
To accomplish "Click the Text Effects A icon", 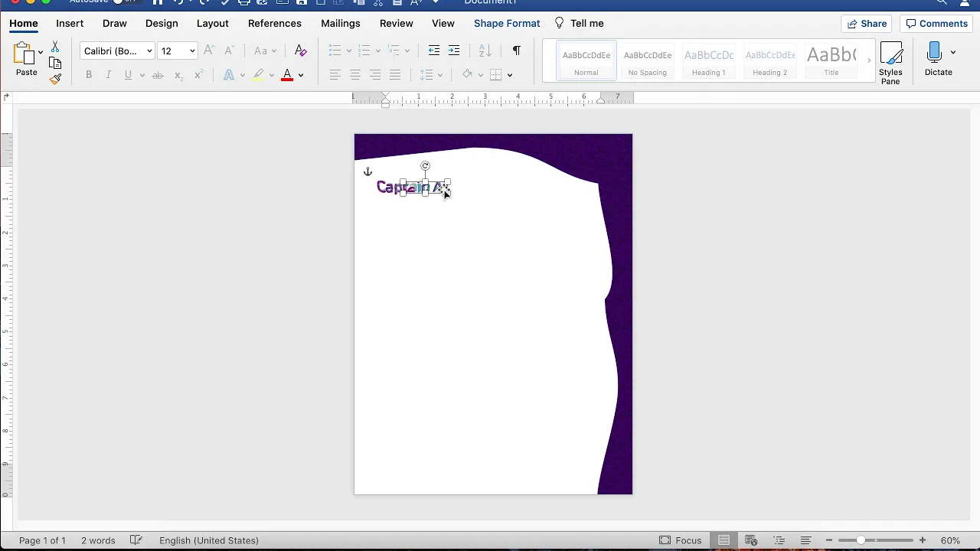I will 229,75.
